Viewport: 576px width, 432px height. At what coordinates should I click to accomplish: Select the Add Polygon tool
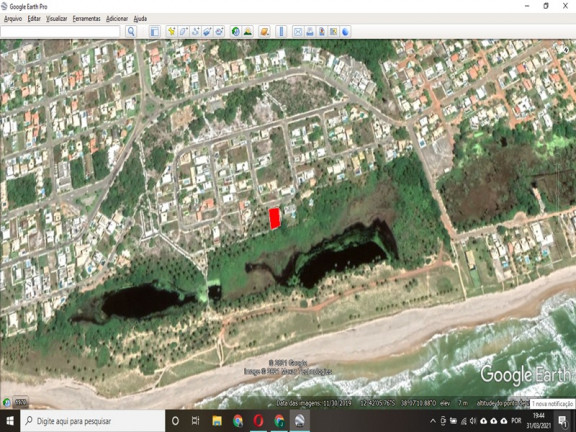(x=183, y=32)
